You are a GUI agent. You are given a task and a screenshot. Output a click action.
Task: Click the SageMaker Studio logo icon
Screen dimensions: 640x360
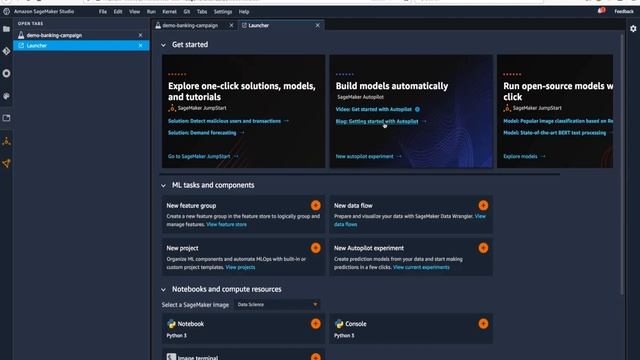coord(7,11)
